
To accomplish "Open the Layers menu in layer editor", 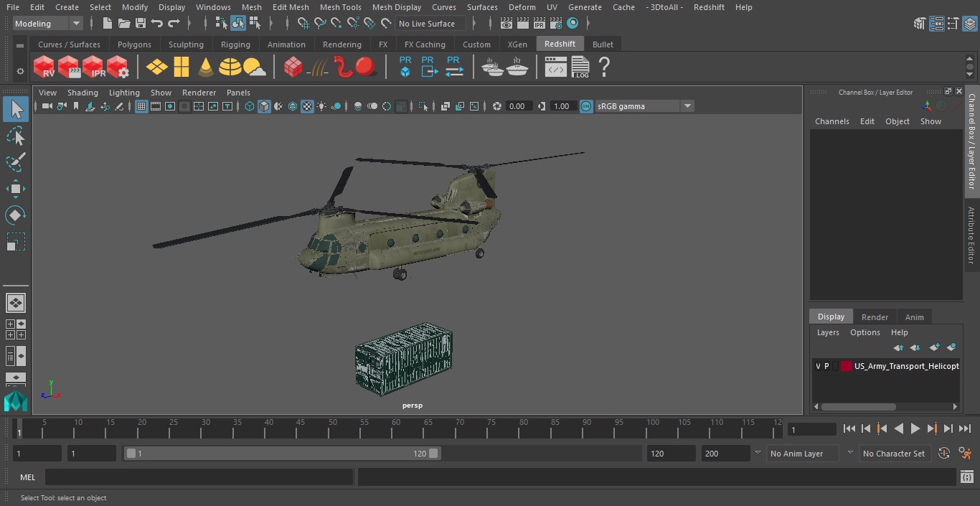I will [x=828, y=332].
